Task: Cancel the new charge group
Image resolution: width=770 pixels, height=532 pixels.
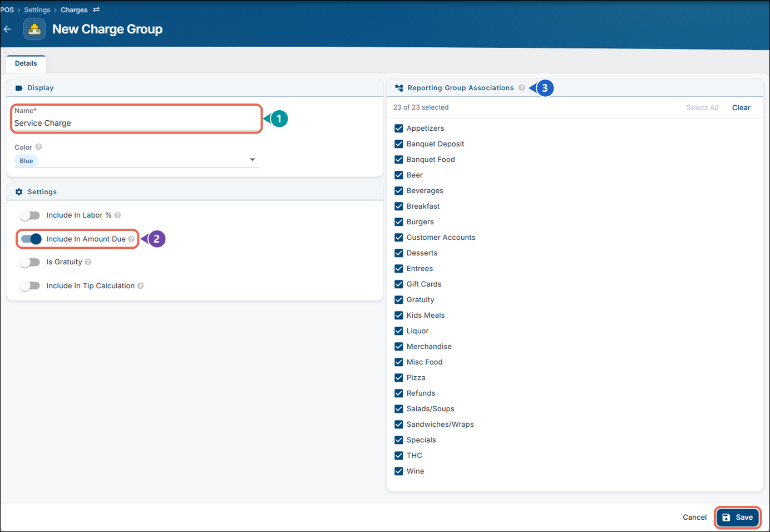Action: pos(694,517)
